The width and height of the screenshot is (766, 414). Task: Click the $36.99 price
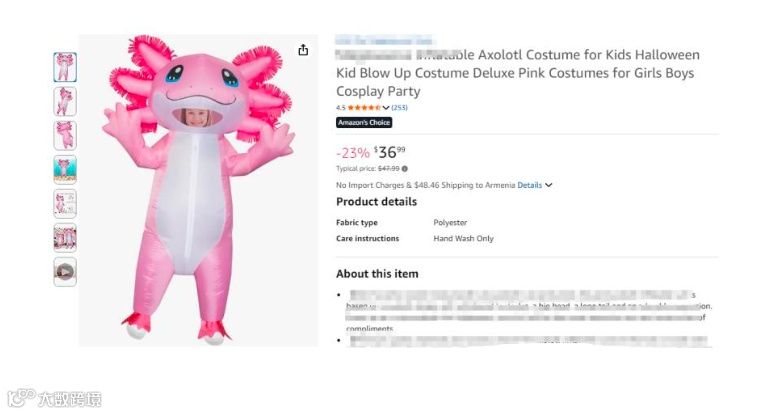click(x=390, y=152)
